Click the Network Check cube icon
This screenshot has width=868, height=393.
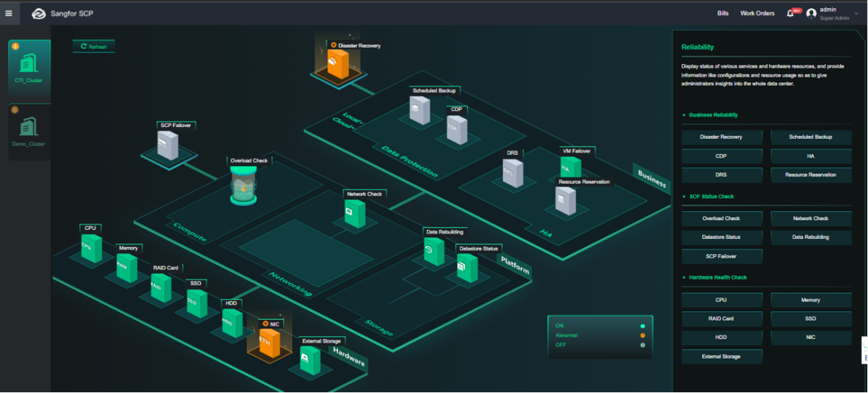[355, 213]
